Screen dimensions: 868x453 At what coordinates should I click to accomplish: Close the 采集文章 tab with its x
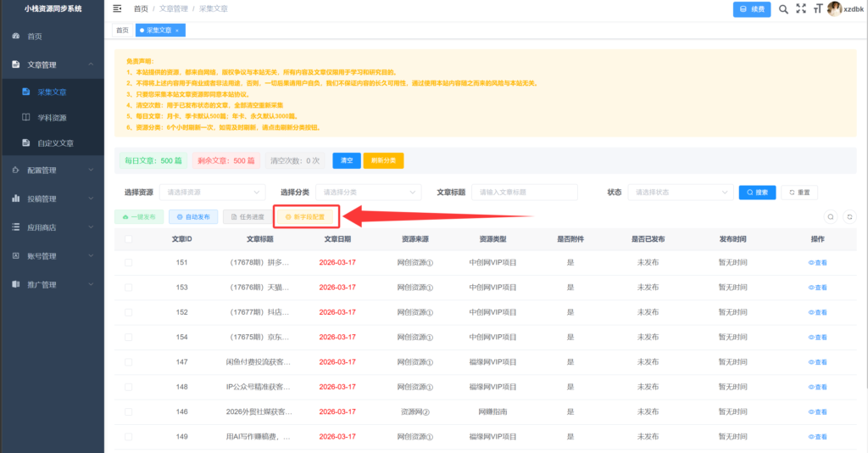177,31
